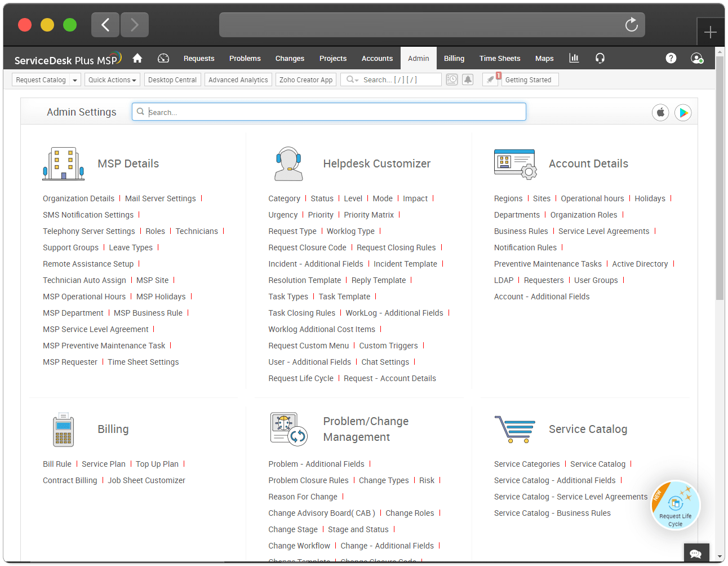Open the Change Types link
This screenshot has height=566, width=728.
coord(384,480)
